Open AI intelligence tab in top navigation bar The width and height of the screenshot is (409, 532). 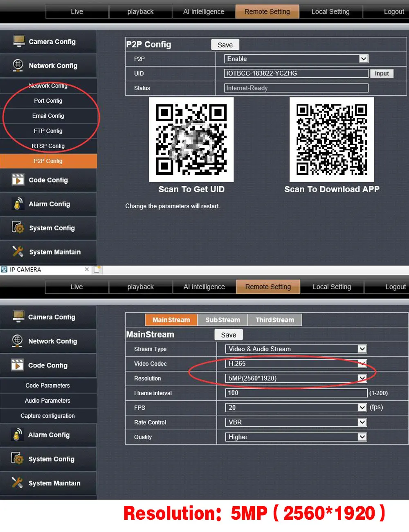(x=204, y=11)
